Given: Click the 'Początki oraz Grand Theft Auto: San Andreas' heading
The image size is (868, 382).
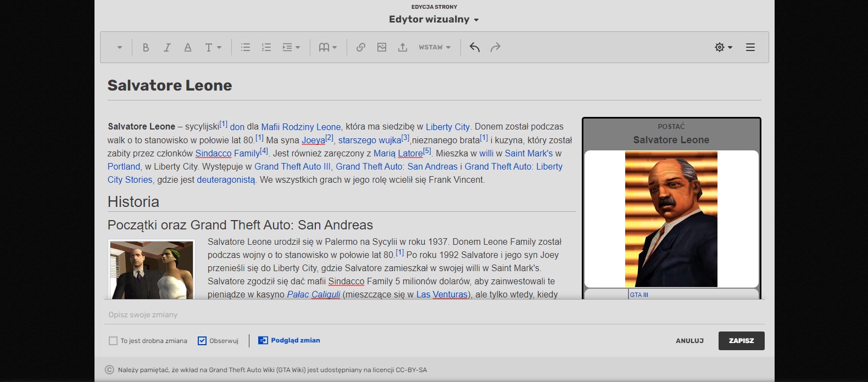Looking at the screenshot, I should point(240,225).
